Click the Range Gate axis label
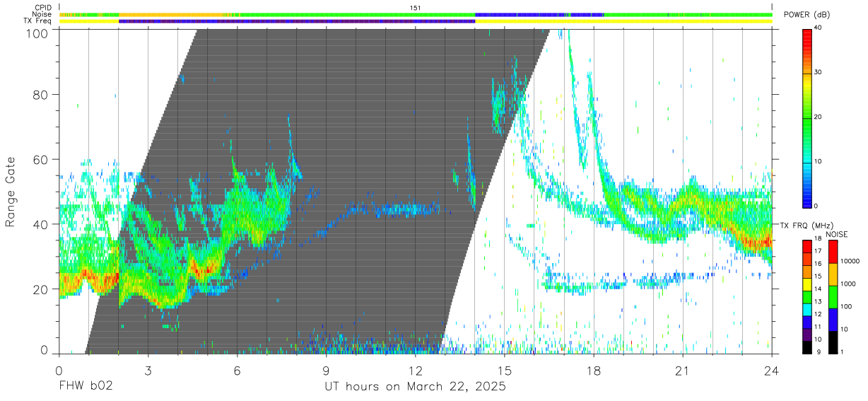This screenshot has height=401, width=868. 11,192
